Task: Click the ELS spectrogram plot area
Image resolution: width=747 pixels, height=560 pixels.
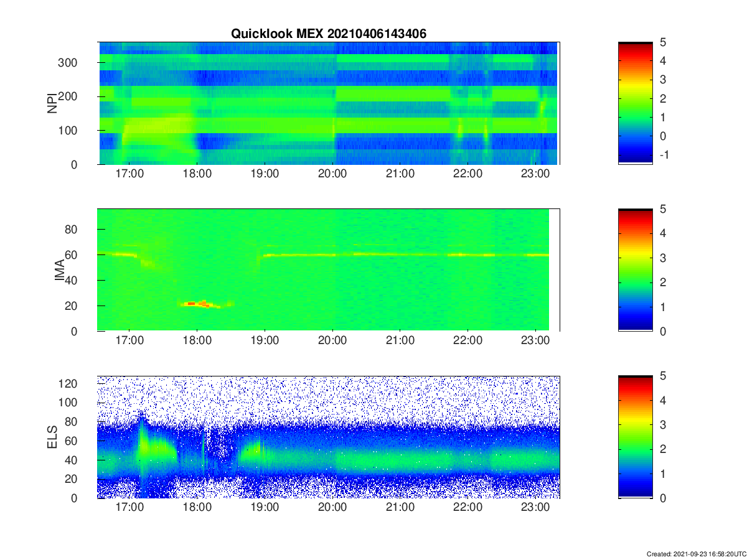Action: click(x=328, y=437)
